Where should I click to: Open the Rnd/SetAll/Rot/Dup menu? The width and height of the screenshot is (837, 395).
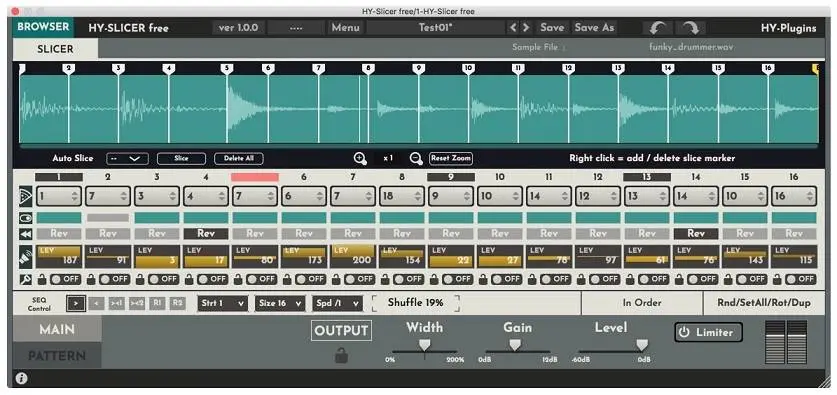[764, 303]
